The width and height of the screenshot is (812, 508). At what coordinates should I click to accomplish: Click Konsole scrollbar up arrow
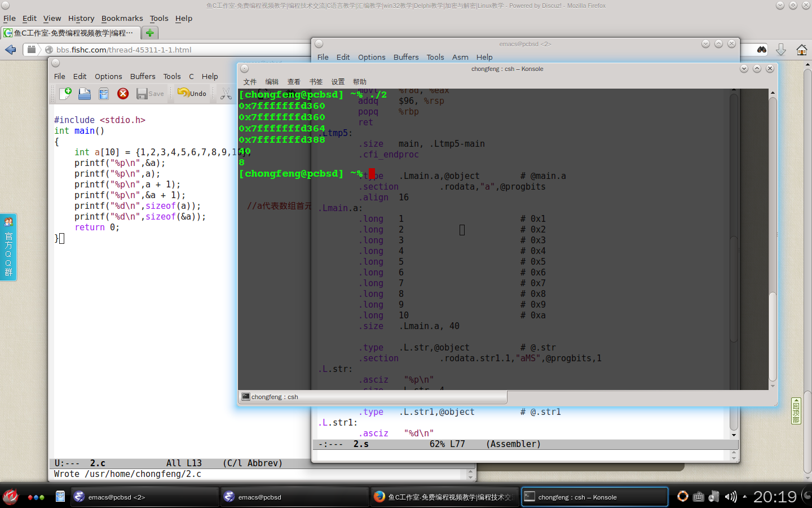click(x=773, y=93)
